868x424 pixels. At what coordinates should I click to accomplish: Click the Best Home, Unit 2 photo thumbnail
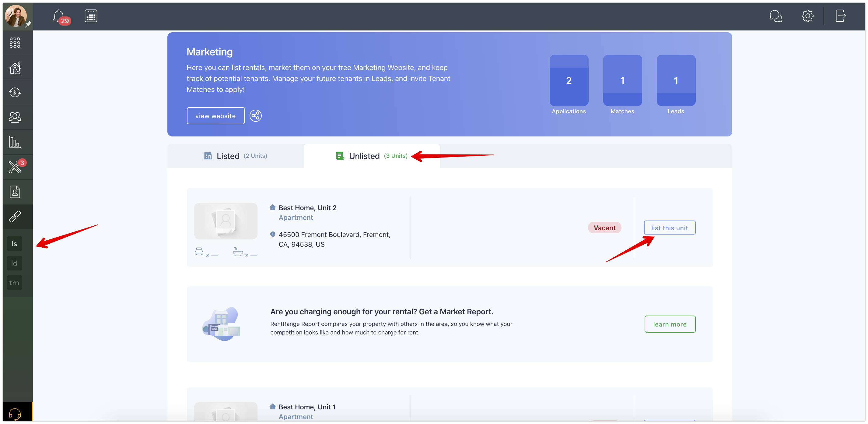point(226,221)
